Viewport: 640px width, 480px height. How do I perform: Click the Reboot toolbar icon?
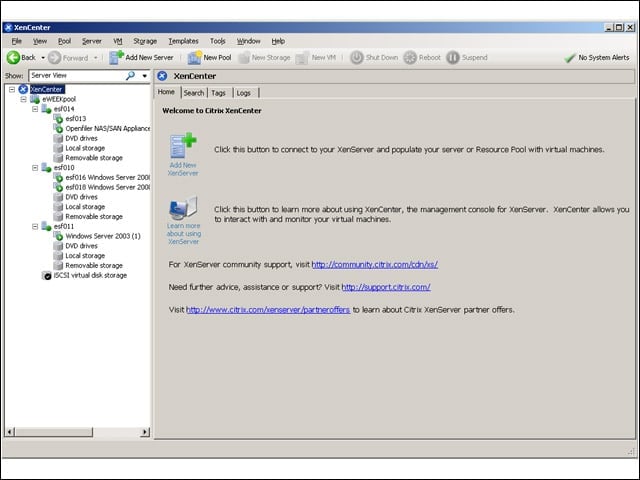(410, 58)
